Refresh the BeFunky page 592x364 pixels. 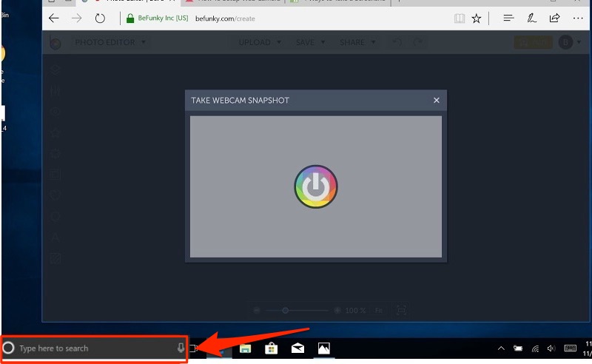[x=100, y=18]
